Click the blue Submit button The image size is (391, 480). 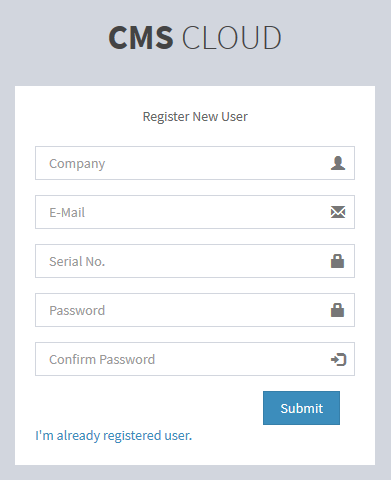click(x=301, y=408)
